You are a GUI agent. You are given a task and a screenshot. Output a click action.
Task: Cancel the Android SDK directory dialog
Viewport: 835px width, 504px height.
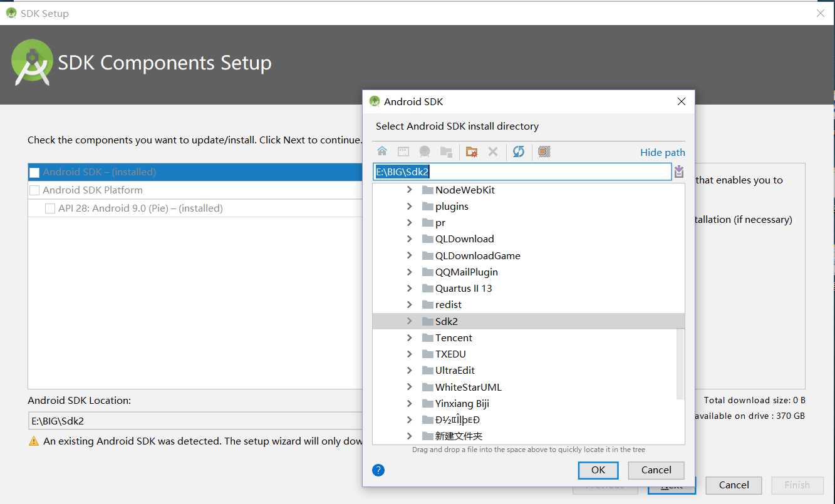[656, 470]
